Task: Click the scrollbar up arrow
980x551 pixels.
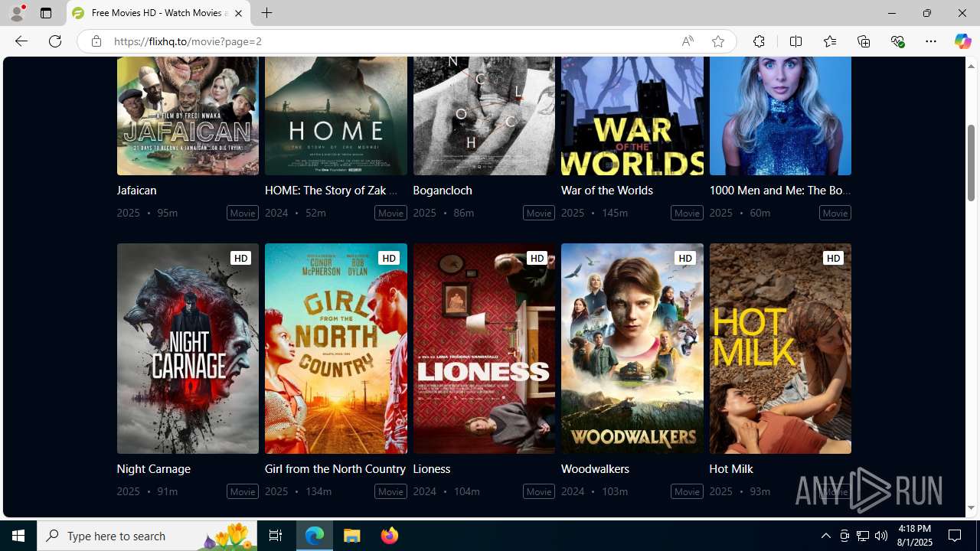Action: (x=971, y=66)
